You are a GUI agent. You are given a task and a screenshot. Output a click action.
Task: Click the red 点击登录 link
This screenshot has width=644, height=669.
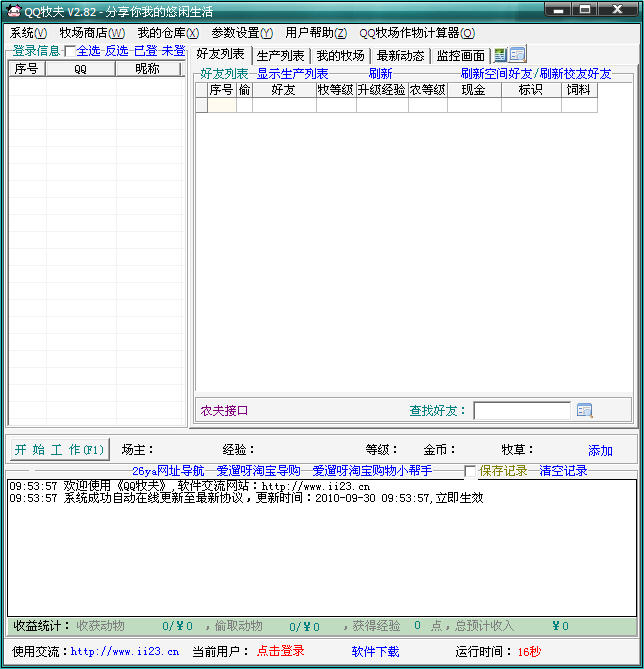(280, 651)
